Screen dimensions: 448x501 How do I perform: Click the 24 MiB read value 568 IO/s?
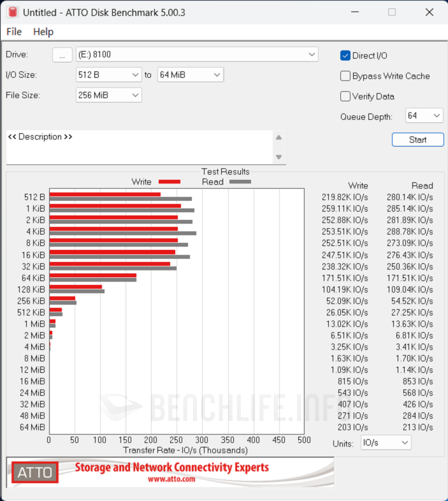pos(417,393)
